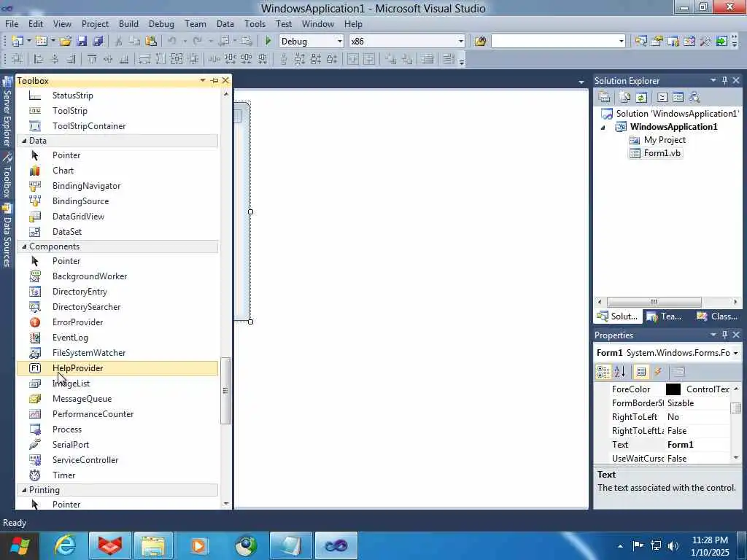Viewport: 747px width, 560px height.
Task: Click the Save floppy disk icon
Action: click(x=82, y=42)
